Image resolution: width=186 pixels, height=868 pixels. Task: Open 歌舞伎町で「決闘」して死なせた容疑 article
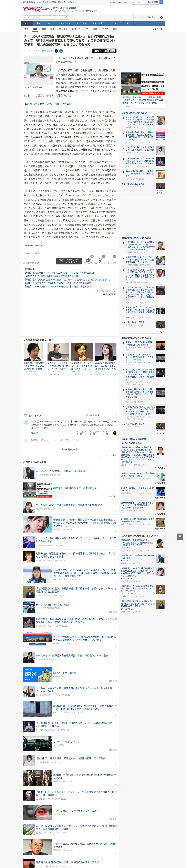pyautogui.click(x=84, y=776)
